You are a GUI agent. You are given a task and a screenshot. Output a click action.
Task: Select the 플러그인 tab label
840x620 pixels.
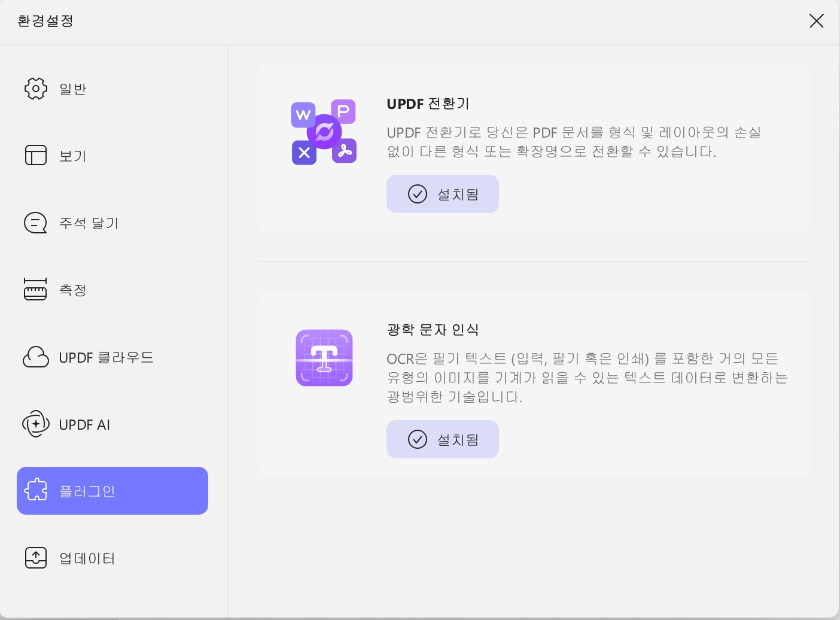[87, 491]
